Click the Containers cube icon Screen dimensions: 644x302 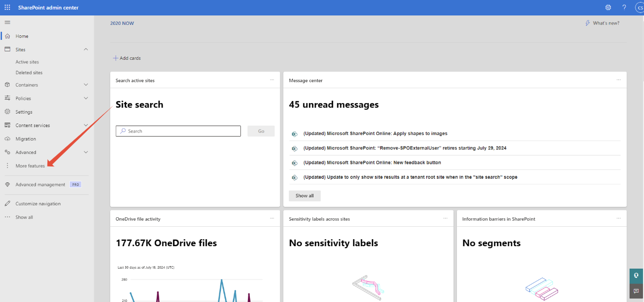click(x=7, y=85)
